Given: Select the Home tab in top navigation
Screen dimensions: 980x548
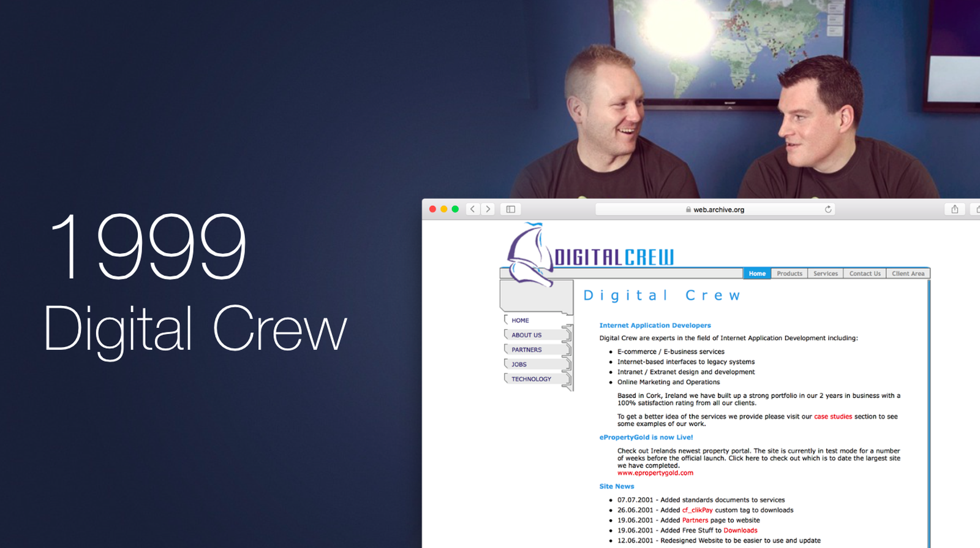Looking at the screenshot, I should (757, 273).
